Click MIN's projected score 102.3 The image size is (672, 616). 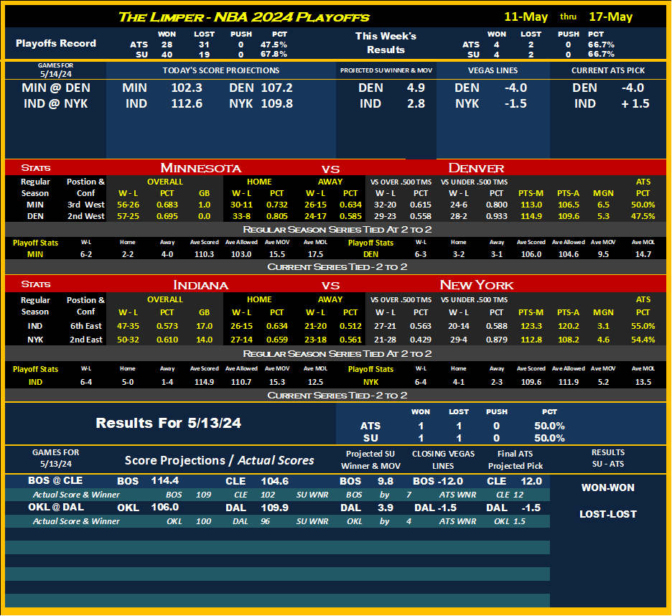(187, 88)
